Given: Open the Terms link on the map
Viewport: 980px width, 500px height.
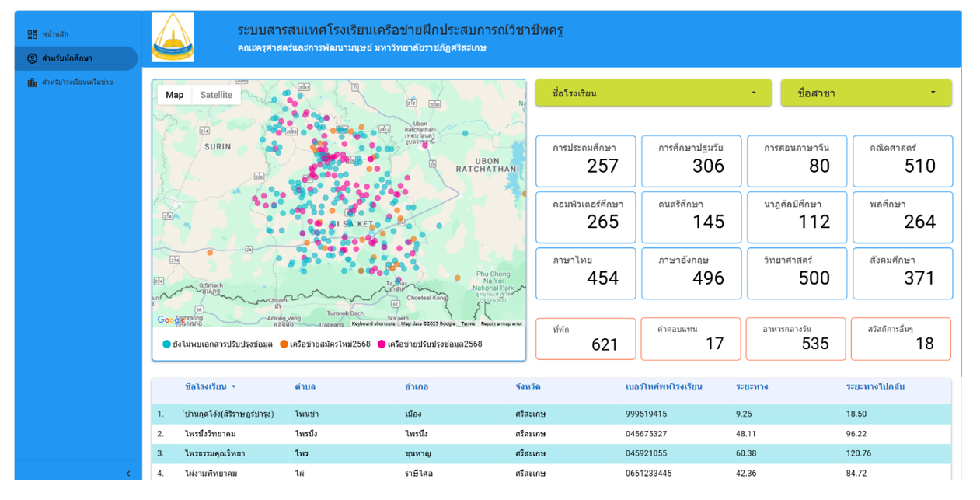Looking at the screenshot, I should (x=468, y=323).
